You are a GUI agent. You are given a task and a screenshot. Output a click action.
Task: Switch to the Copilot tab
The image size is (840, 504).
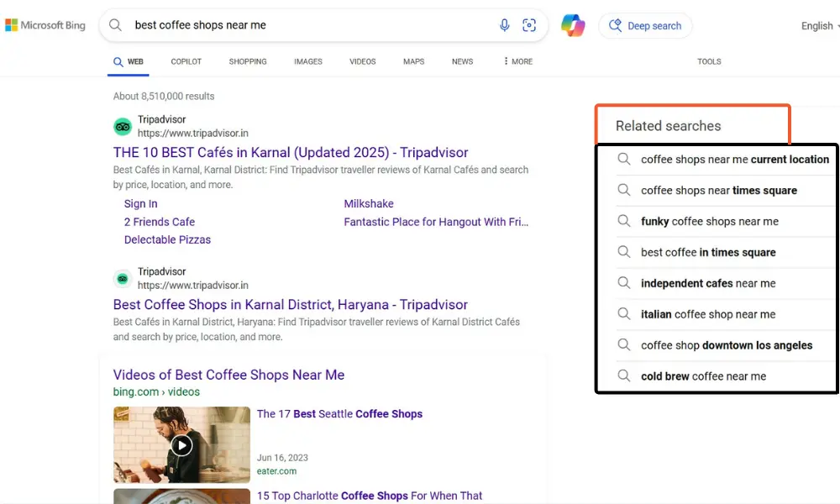(x=186, y=61)
